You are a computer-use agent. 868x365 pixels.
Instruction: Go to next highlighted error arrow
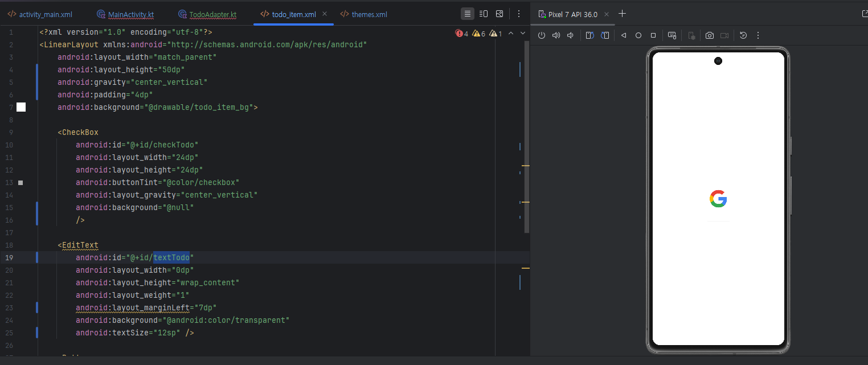coord(522,34)
